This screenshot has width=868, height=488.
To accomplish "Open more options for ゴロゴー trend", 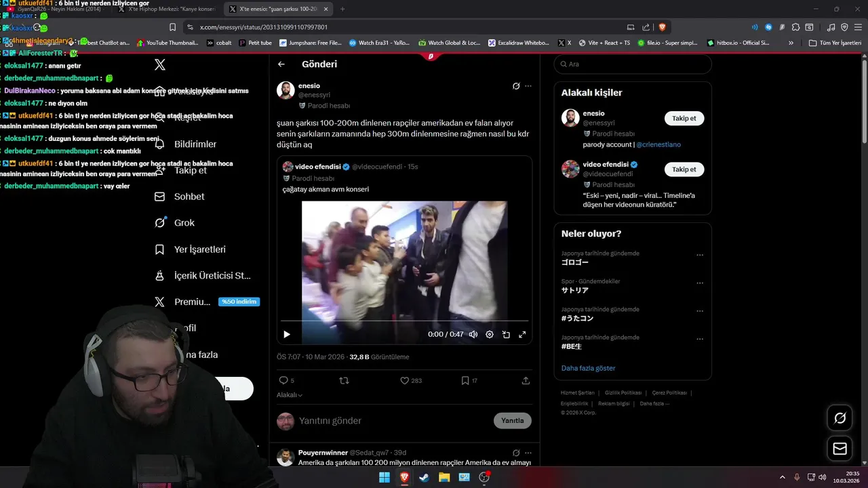I will coord(700,256).
